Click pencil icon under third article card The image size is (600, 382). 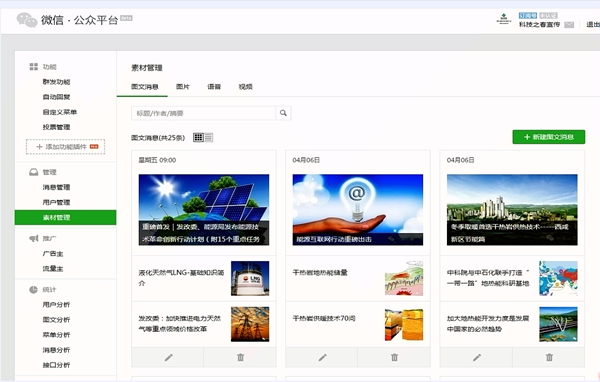476,358
